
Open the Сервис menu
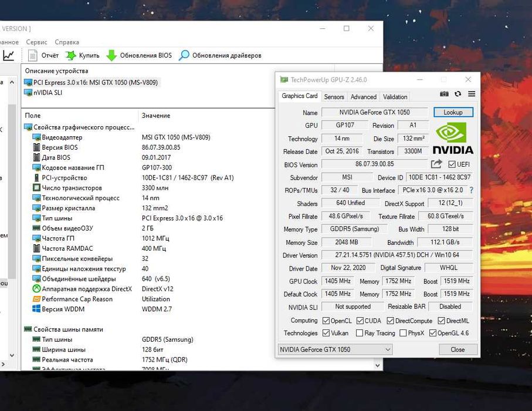pos(36,42)
